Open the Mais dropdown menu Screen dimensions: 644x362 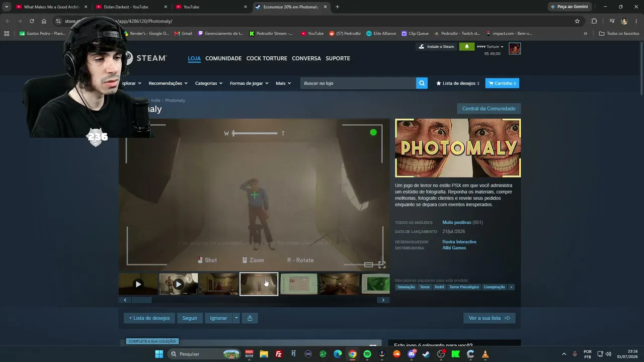(283, 83)
